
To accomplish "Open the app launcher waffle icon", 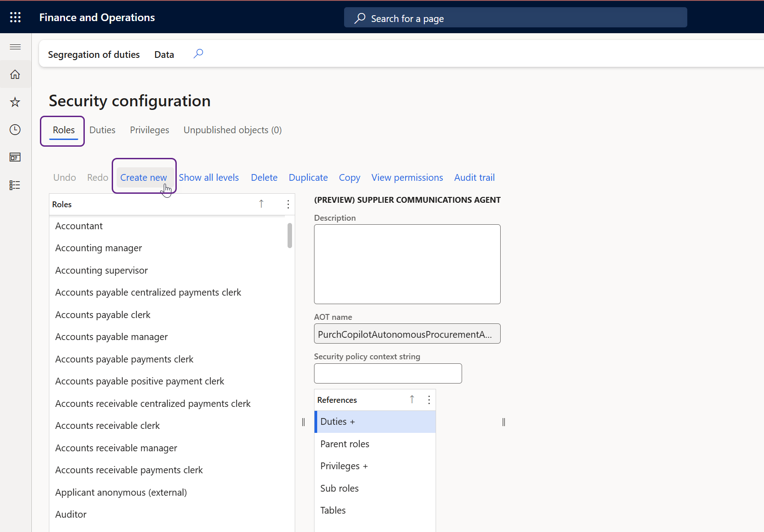I will [x=15, y=17].
